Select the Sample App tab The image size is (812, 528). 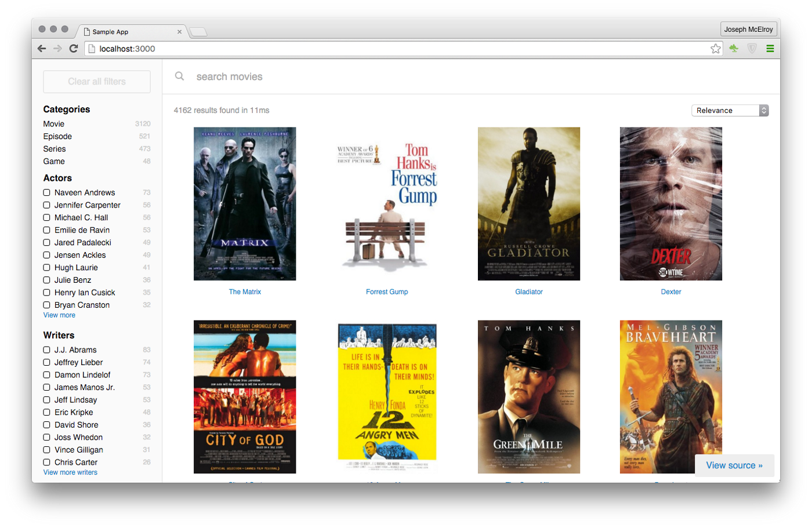pos(132,32)
